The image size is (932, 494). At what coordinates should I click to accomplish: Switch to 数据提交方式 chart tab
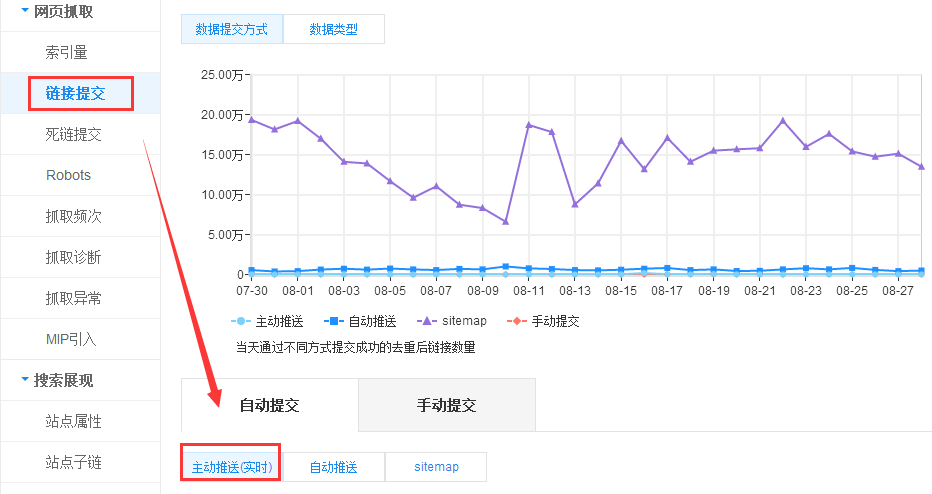[231, 29]
